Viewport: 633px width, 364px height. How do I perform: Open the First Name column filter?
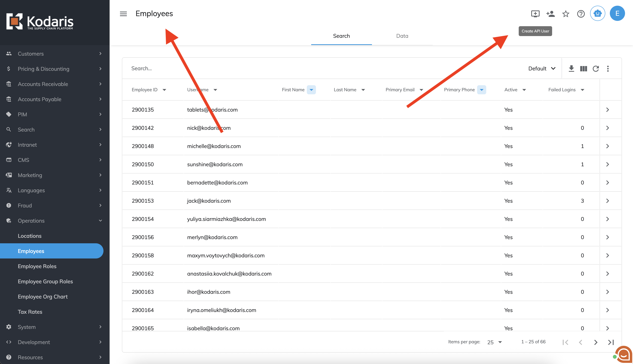(311, 90)
